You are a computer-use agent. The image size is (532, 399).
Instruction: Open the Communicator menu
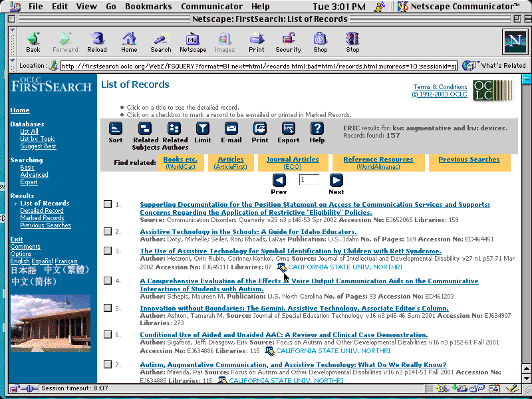(211, 7)
